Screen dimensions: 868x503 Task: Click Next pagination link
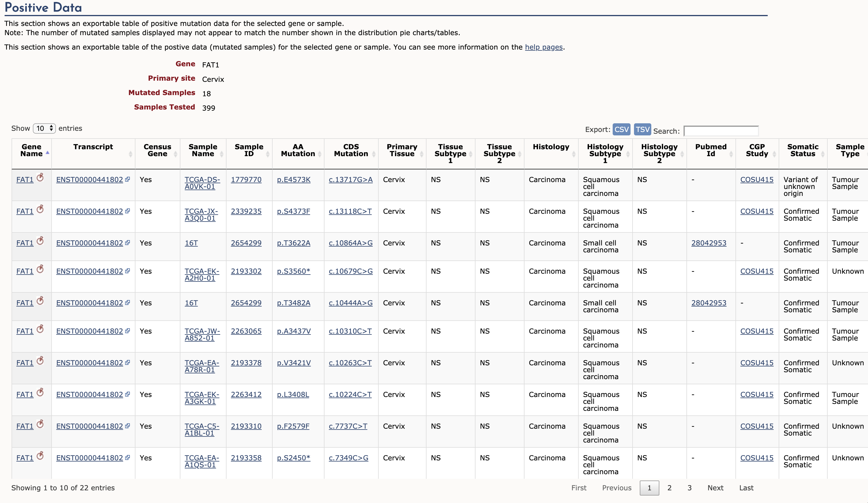point(716,488)
